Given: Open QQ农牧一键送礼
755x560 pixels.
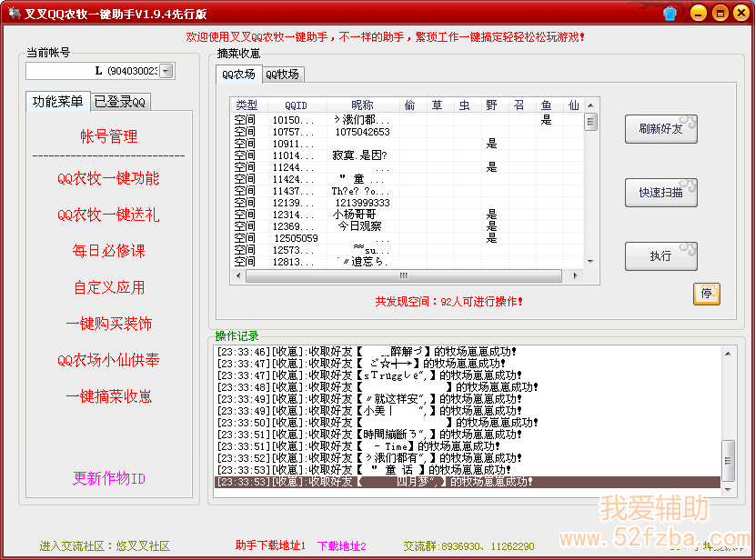Looking at the screenshot, I should click(109, 215).
